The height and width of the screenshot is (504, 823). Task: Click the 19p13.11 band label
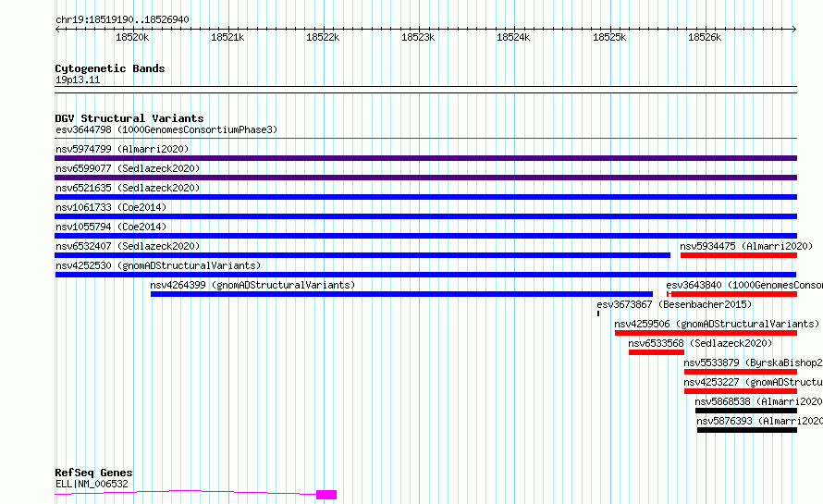click(x=78, y=80)
